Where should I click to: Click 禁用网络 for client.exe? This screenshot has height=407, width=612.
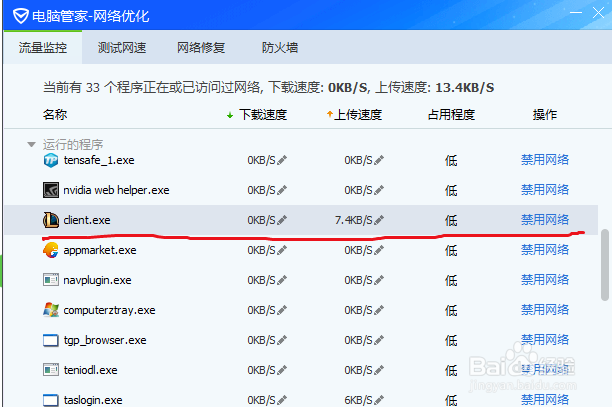[x=545, y=220]
